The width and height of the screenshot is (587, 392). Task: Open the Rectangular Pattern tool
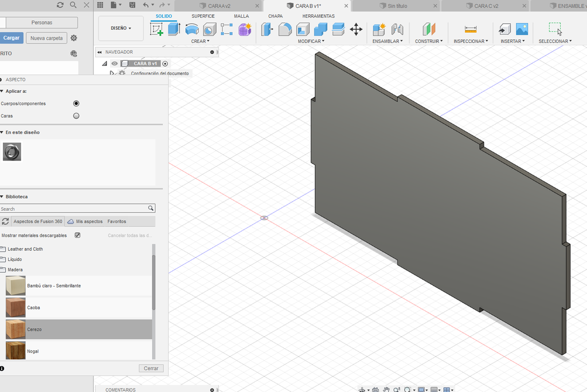(227, 29)
